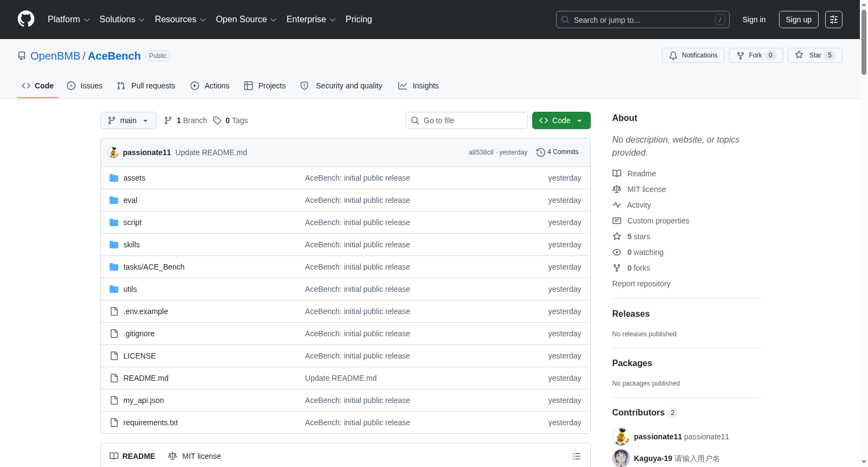Click the LICENSE file icon
This screenshot has width=868, height=467.
(114, 356)
